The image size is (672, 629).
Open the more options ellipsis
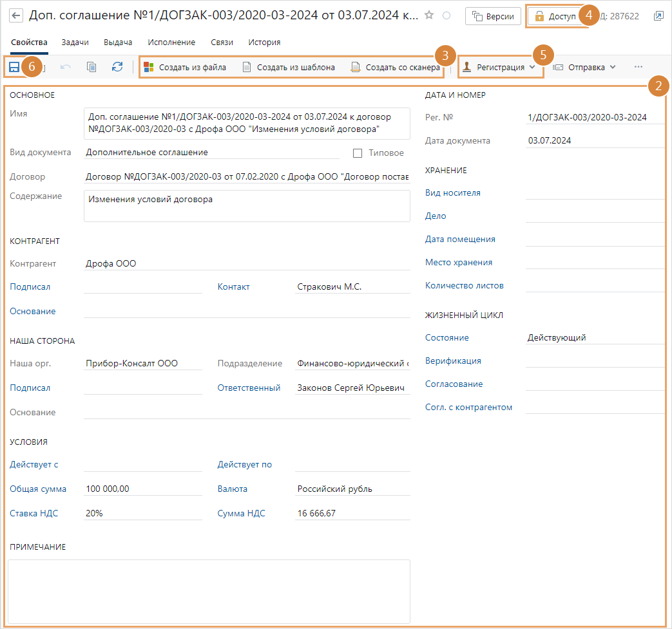638,67
